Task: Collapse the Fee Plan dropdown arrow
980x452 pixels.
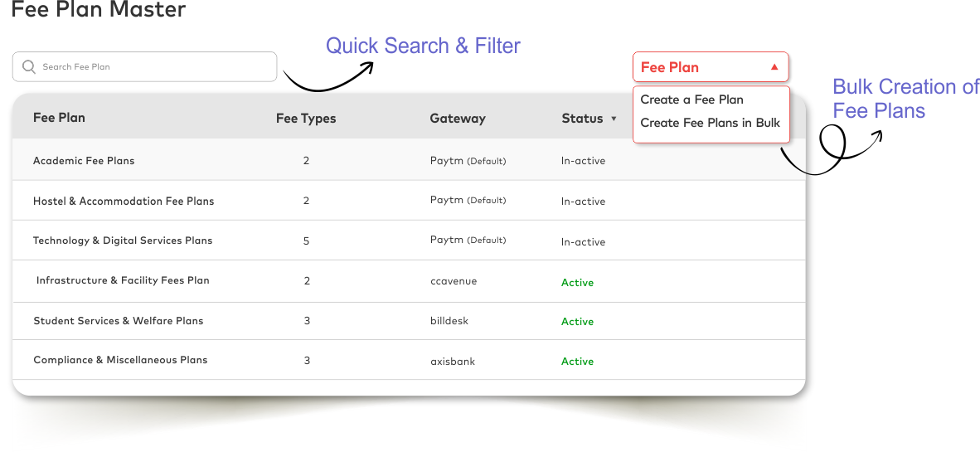Action: pos(774,67)
